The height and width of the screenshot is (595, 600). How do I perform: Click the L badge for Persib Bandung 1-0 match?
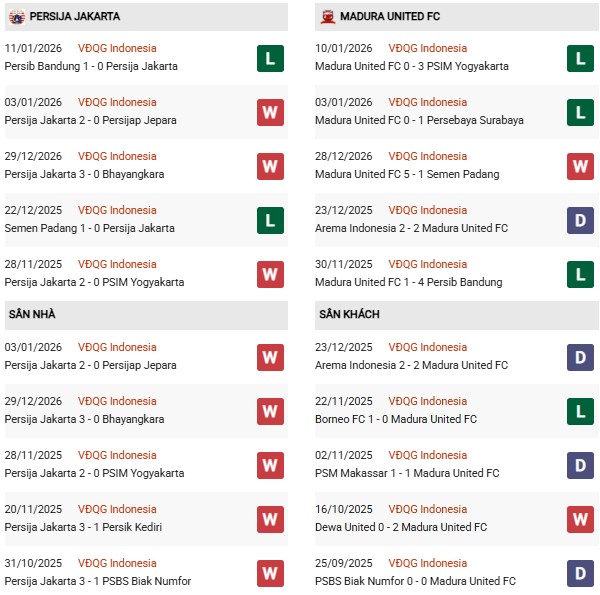pos(270,58)
